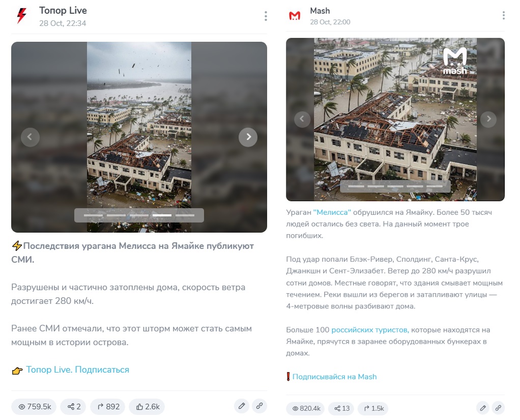Open three-dot menu on Топор Live post
Screen dimensions: 520x420
pos(266,16)
